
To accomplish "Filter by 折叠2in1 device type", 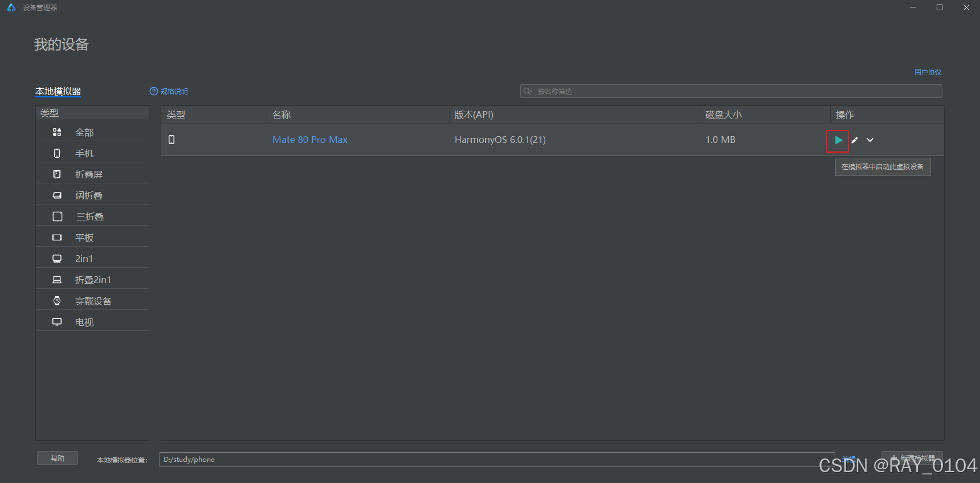I will (x=92, y=280).
